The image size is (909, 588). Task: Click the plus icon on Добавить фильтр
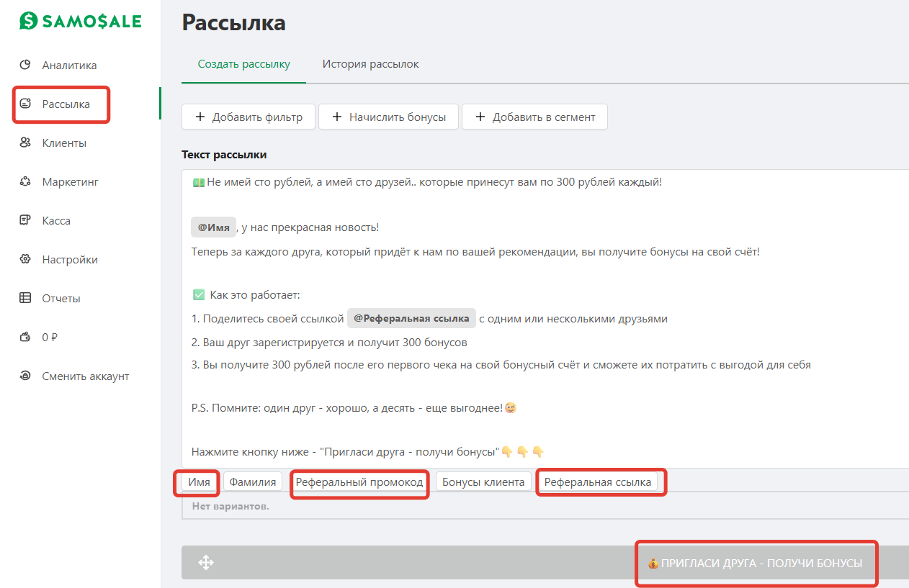pos(200,117)
